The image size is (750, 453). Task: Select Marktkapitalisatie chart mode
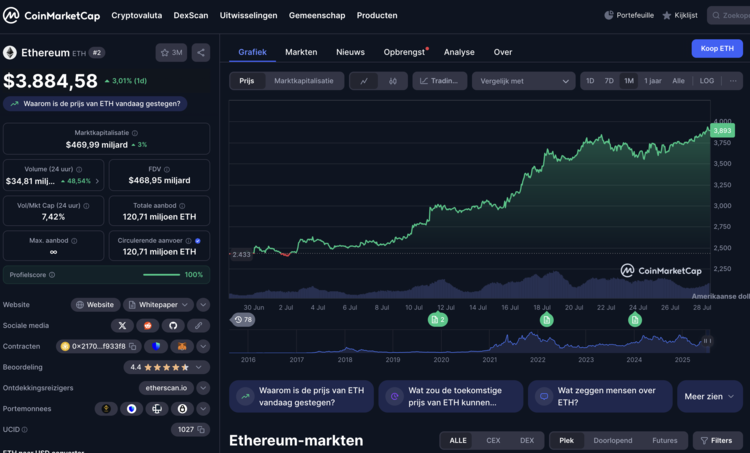304,81
